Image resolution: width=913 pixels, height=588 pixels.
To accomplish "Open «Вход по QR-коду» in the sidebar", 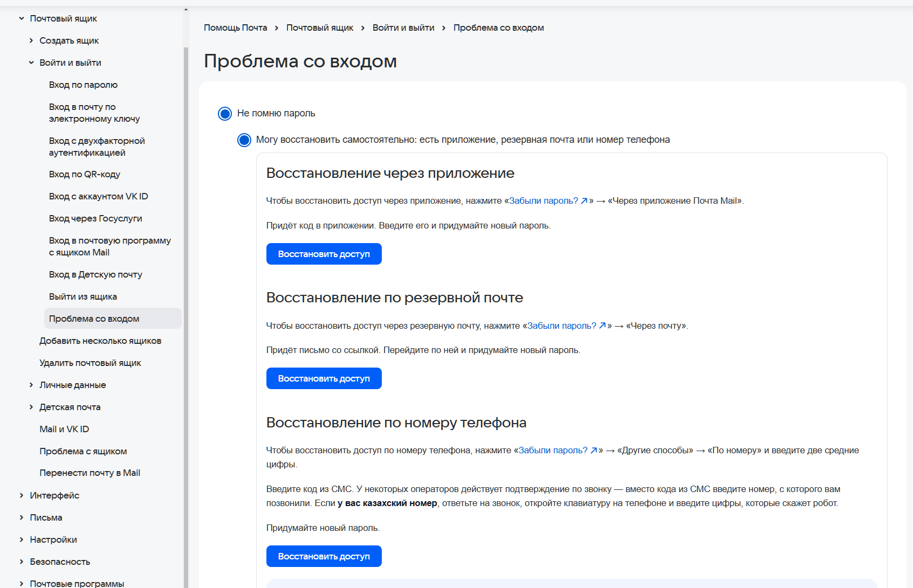I will click(x=84, y=174).
